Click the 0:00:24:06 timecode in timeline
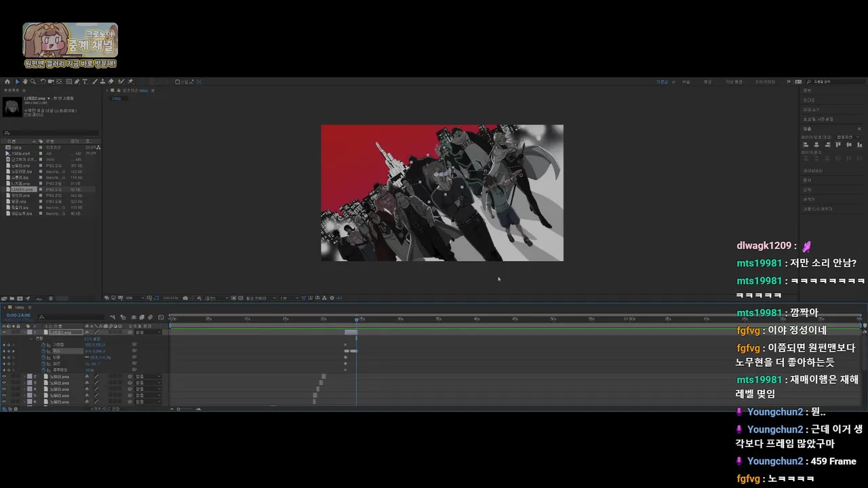The width and height of the screenshot is (868, 488). (x=18, y=315)
